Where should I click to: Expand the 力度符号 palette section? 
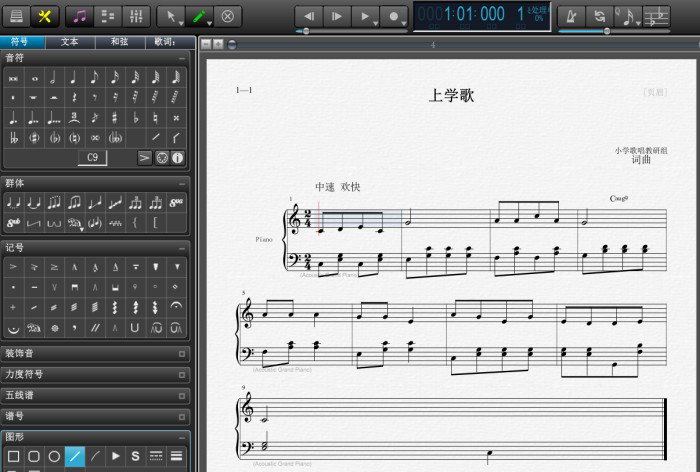pos(182,374)
